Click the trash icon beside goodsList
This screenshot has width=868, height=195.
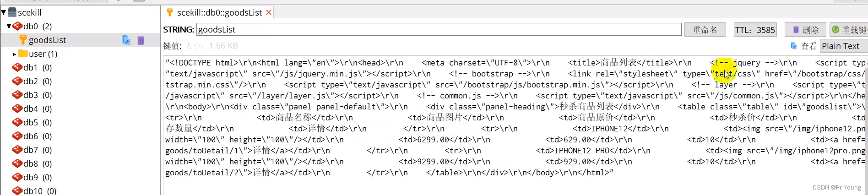(x=141, y=40)
